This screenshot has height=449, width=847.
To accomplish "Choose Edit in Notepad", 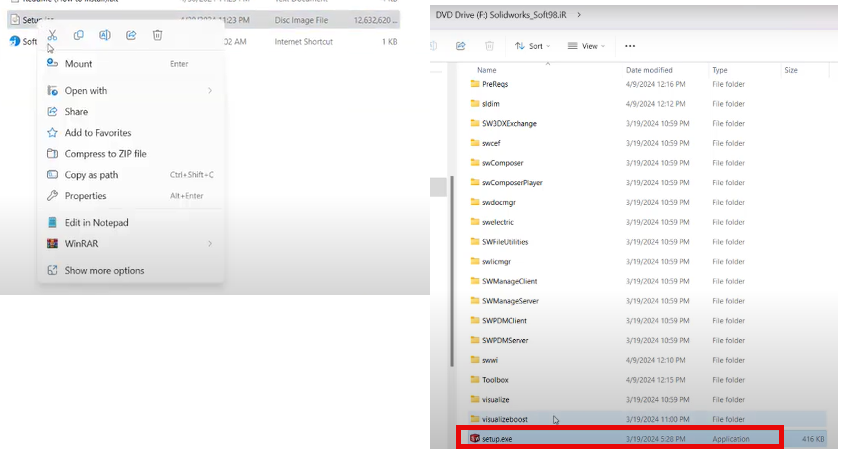I will (130, 223).
